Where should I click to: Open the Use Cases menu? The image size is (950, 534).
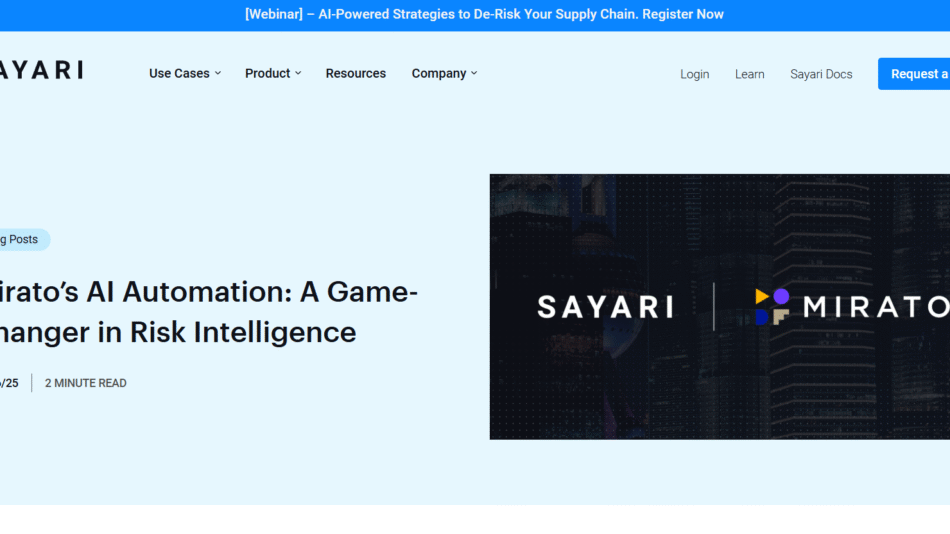click(x=179, y=73)
